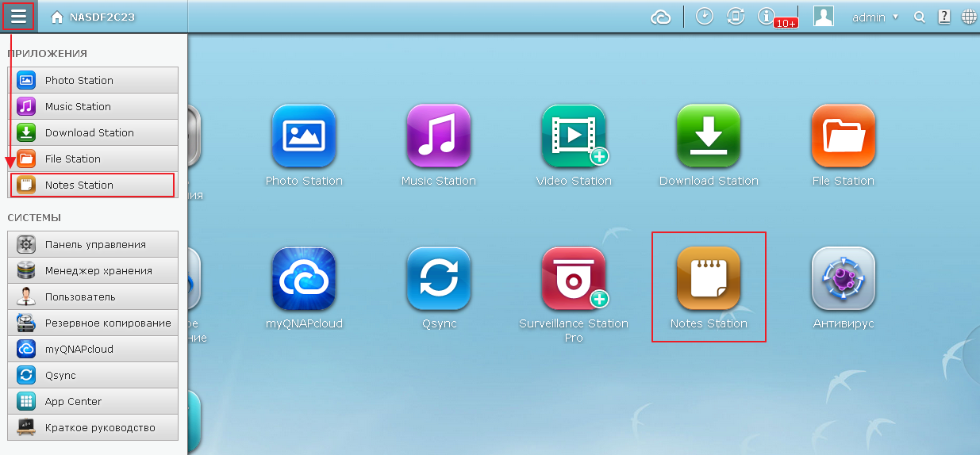980x455 pixels.
Task: Select File Station in the side menu
Action: pos(93,159)
